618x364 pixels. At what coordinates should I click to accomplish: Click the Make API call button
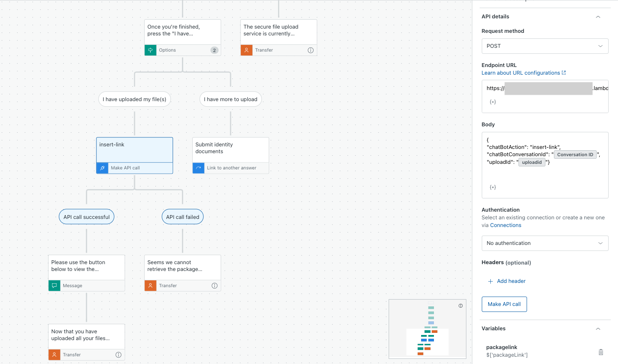point(504,304)
